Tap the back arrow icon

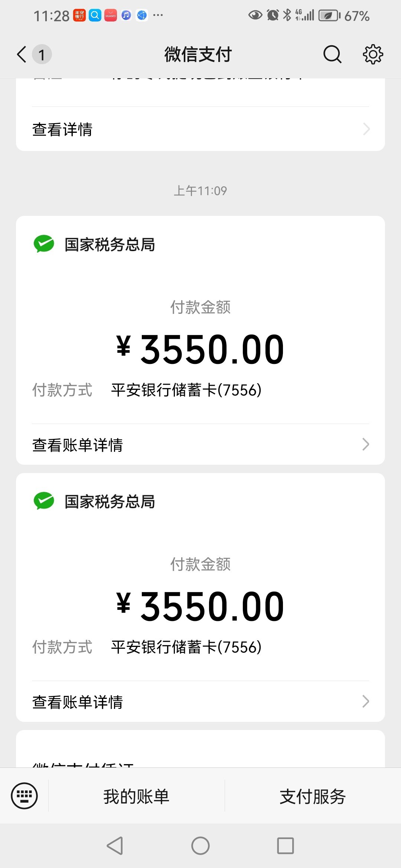click(x=22, y=55)
